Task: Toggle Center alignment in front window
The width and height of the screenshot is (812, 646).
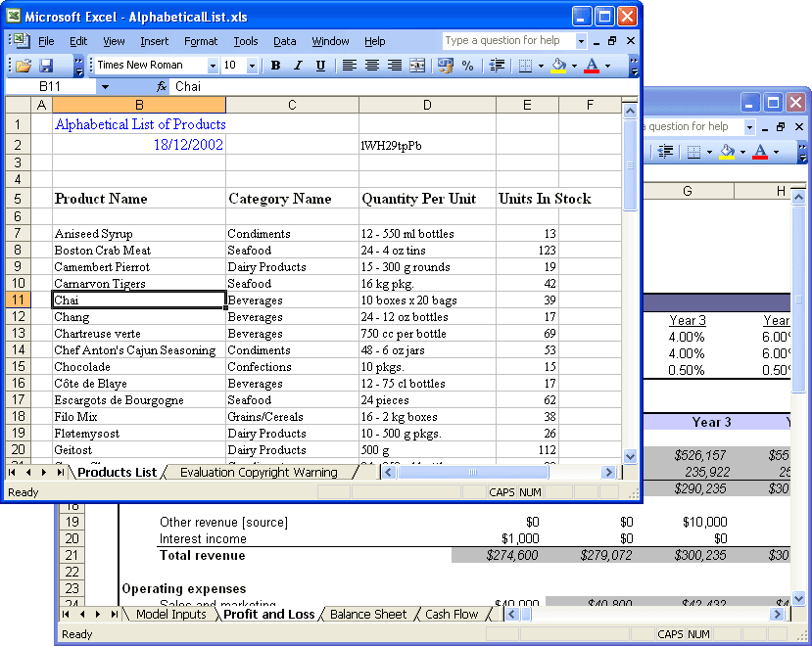Action: [372, 66]
